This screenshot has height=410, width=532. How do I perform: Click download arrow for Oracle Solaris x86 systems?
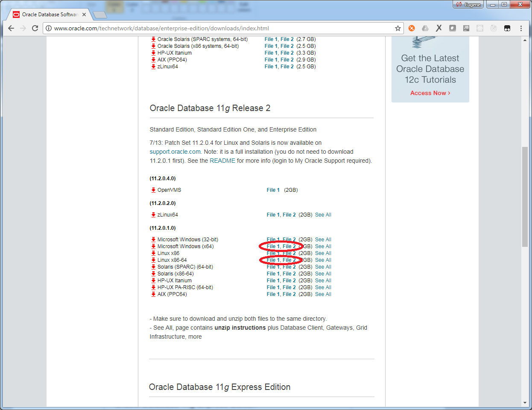coord(153,46)
